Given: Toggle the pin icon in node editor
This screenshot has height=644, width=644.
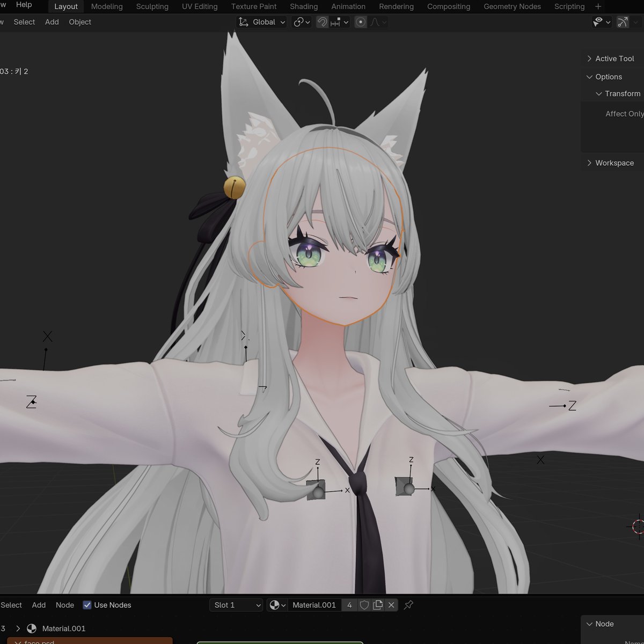Looking at the screenshot, I should [408, 605].
